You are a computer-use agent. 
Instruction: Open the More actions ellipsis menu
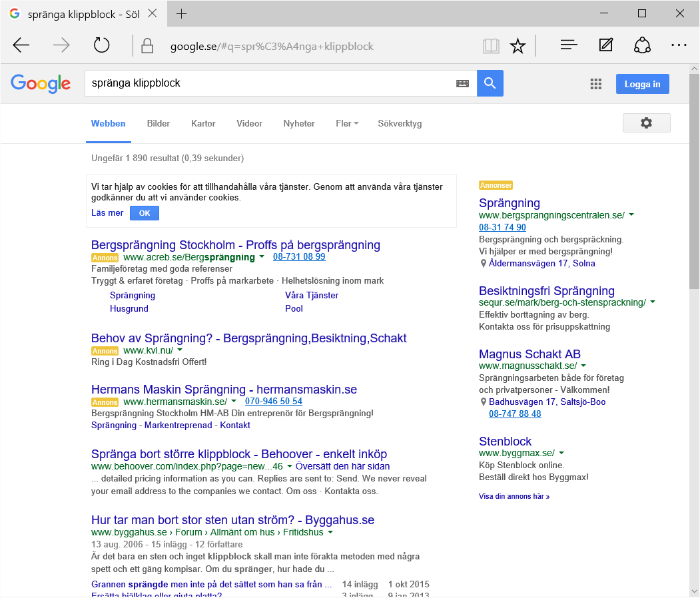[679, 45]
